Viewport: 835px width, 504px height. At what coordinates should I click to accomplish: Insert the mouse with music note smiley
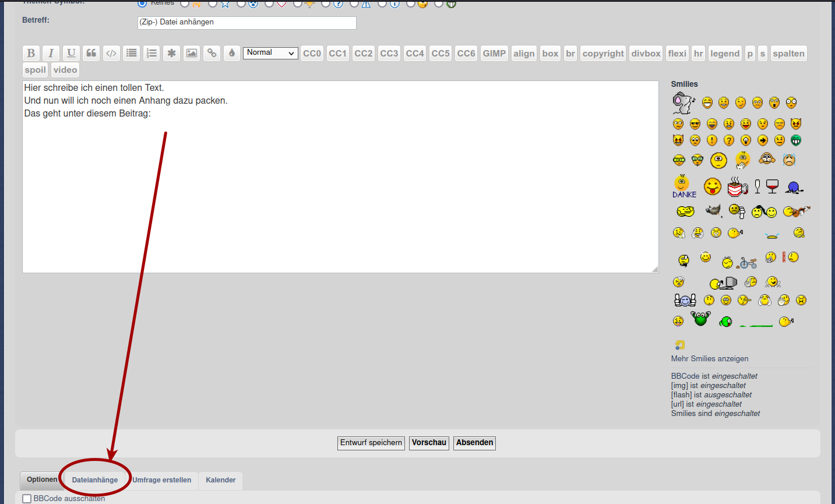tap(683, 103)
